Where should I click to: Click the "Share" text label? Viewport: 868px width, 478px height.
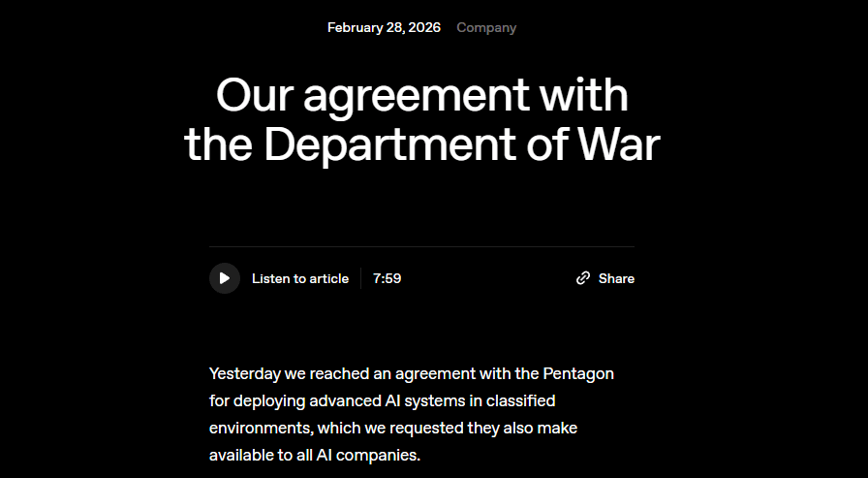pyautogui.click(x=616, y=279)
